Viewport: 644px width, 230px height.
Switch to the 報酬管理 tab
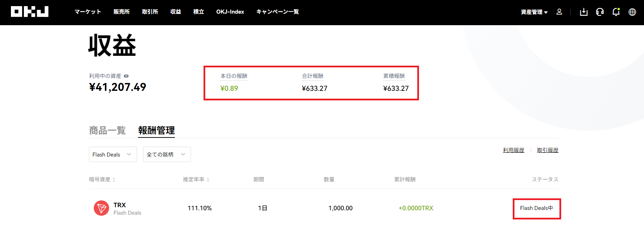(156, 130)
